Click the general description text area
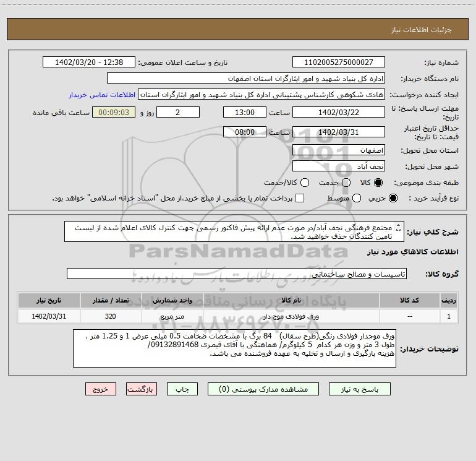Screen dimensions: 476x461 pyautogui.click(x=234, y=232)
